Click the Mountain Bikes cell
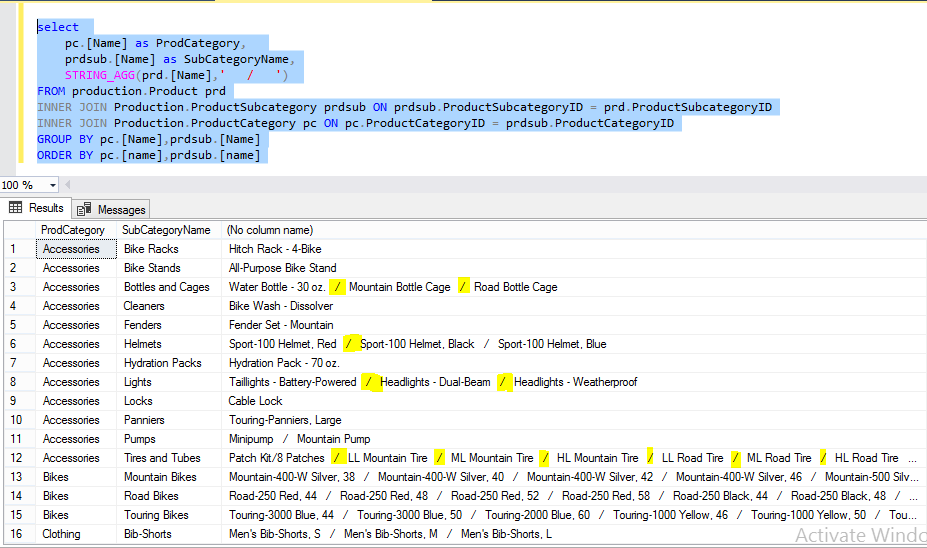The height and width of the screenshot is (548, 927). pos(168,476)
